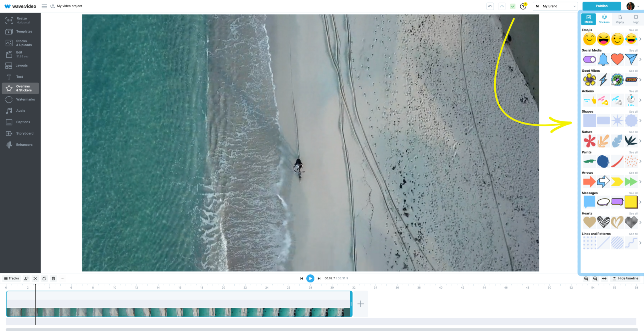Play the video preview
The height and width of the screenshot is (334, 644).
pos(310,278)
